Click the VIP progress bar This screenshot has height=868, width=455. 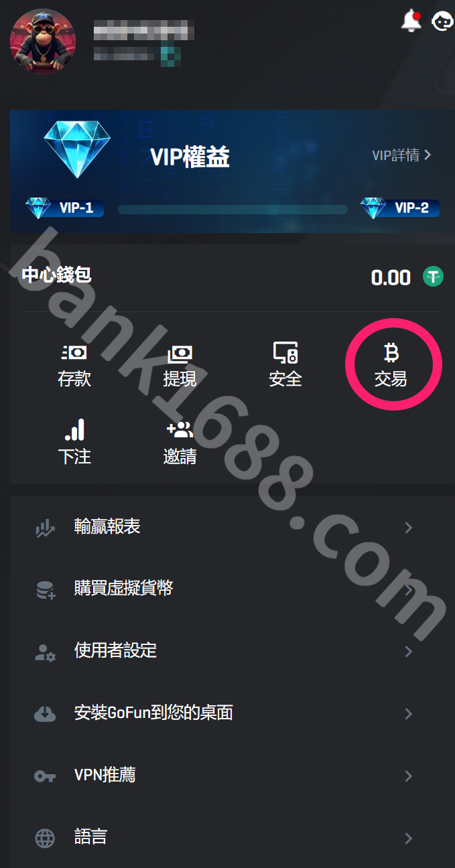[x=233, y=210]
